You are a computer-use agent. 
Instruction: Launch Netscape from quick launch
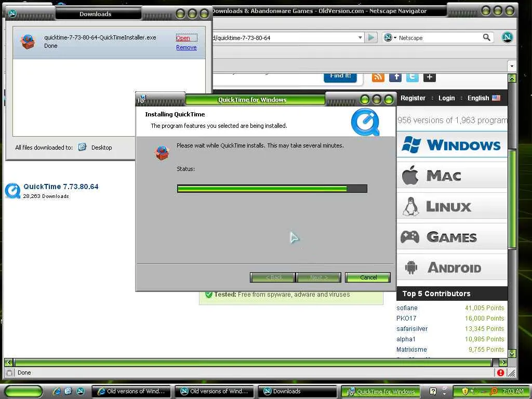(x=81, y=391)
